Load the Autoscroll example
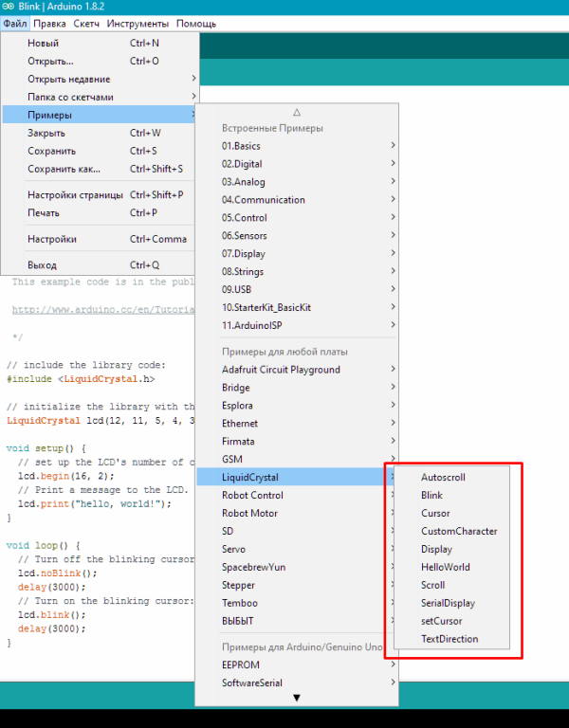The width and height of the screenshot is (569, 728). click(x=451, y=478)
